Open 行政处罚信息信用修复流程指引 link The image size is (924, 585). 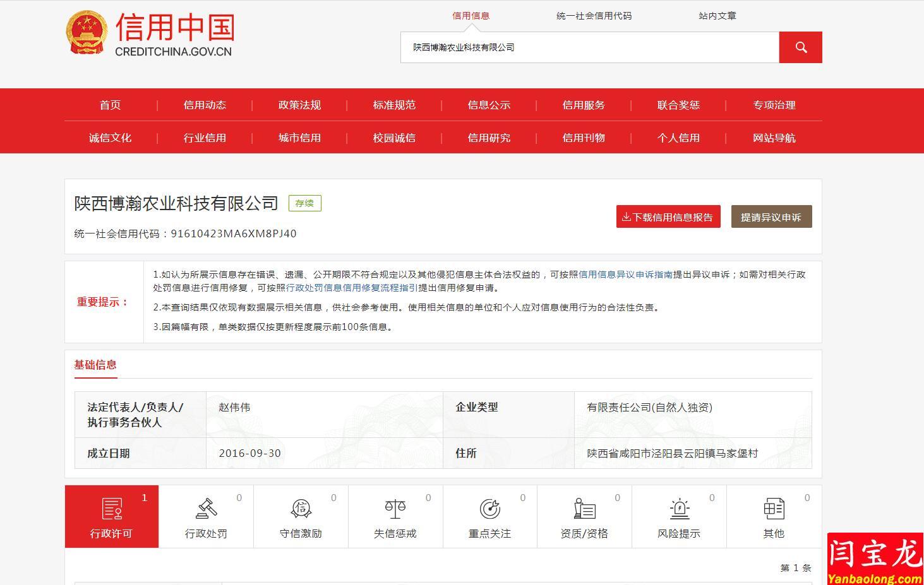click(352, 288)
